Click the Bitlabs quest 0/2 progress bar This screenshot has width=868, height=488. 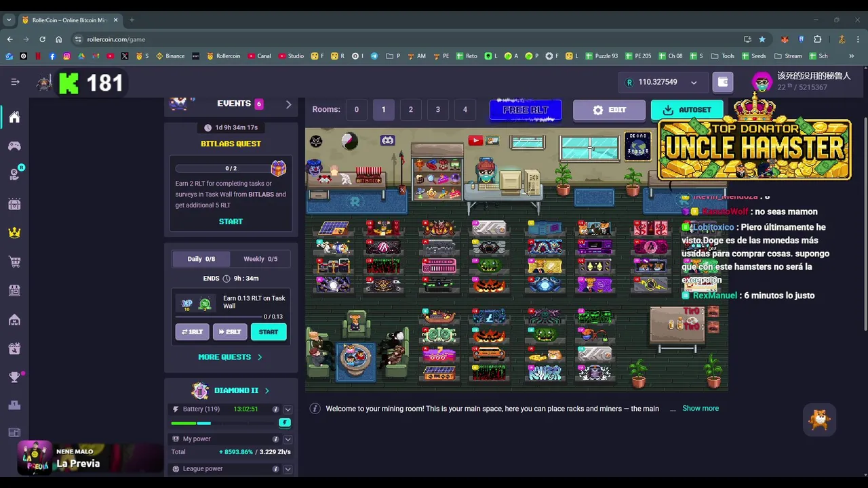pos(224,168)
